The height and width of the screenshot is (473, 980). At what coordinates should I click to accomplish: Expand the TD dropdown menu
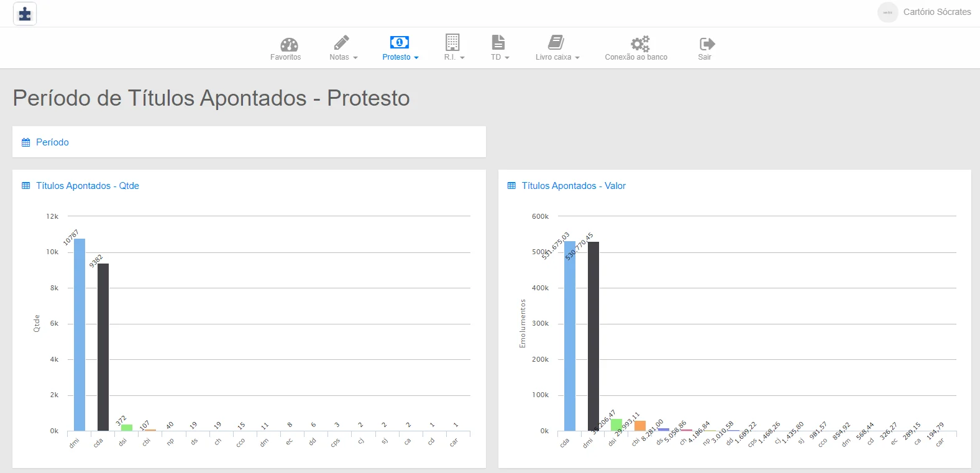507,58
